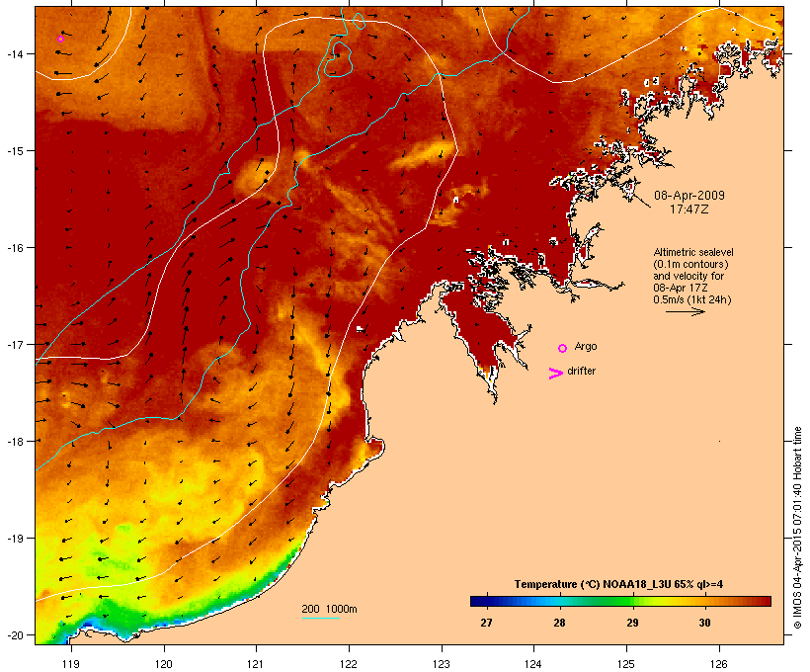
Task: Click the '08-Apr 17Z' legend line
Action: pos(681,288)
